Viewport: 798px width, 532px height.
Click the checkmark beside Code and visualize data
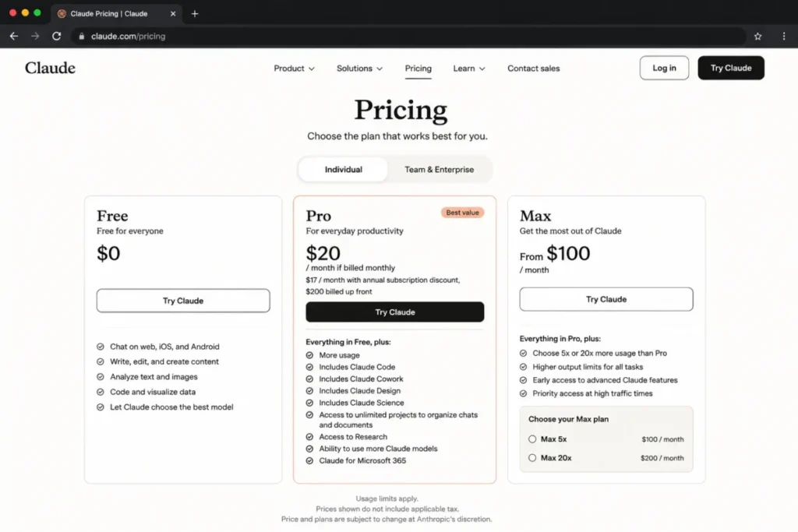click(x=101, y=392)
